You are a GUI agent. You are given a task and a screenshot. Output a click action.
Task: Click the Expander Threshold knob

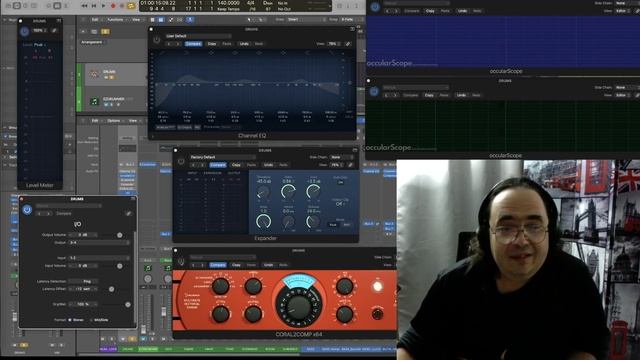pos(263,192)
